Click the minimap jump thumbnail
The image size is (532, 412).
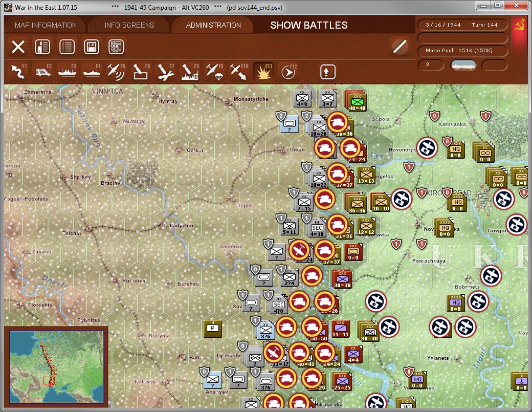(x=56, y=367)
